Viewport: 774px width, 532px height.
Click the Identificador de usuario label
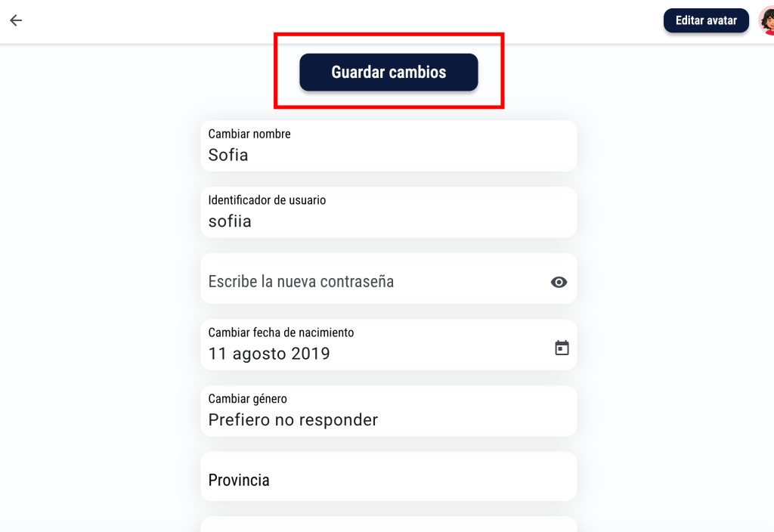coord(267,199)
